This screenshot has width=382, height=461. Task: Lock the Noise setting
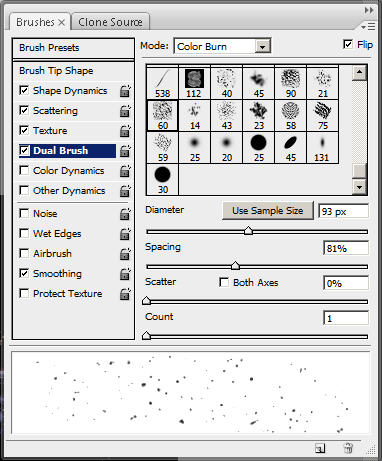pyautogui.click(x=125, y=214)
